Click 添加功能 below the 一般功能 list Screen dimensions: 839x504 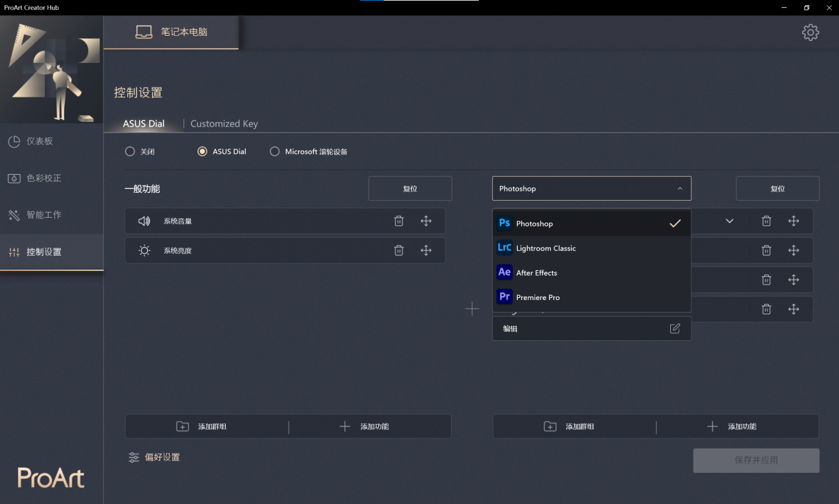(x=364, y=427)
